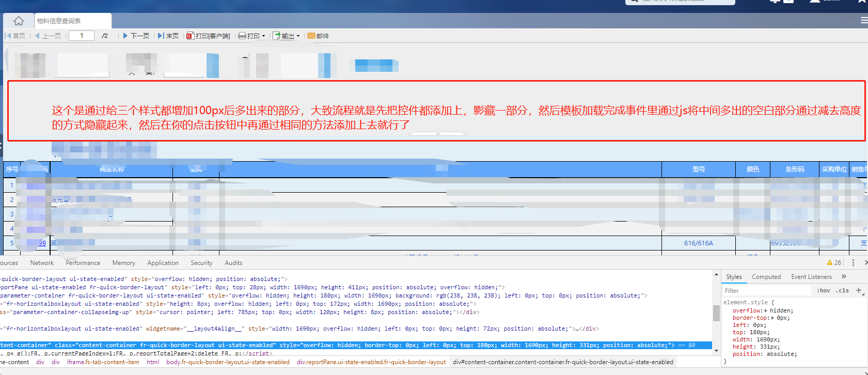
Task: Select the parameter-container-collapseimg-up DOM line
Action: click(x=240, y=312)
